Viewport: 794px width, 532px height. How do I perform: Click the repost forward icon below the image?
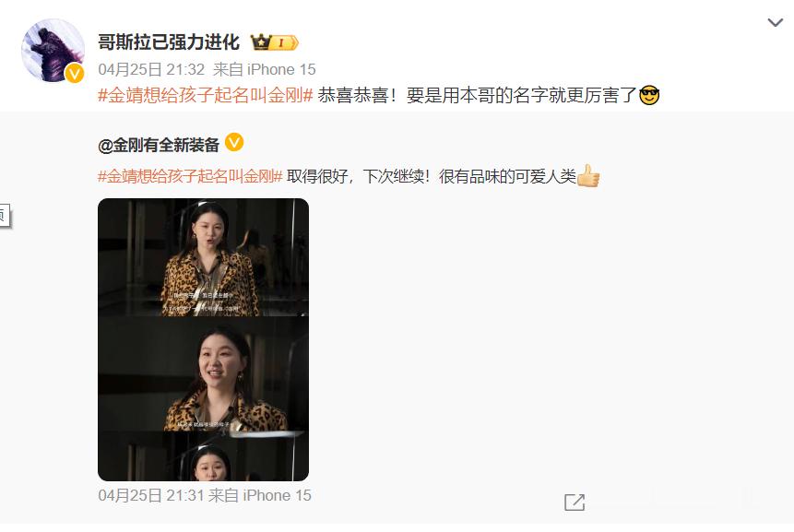click(575, 502)
